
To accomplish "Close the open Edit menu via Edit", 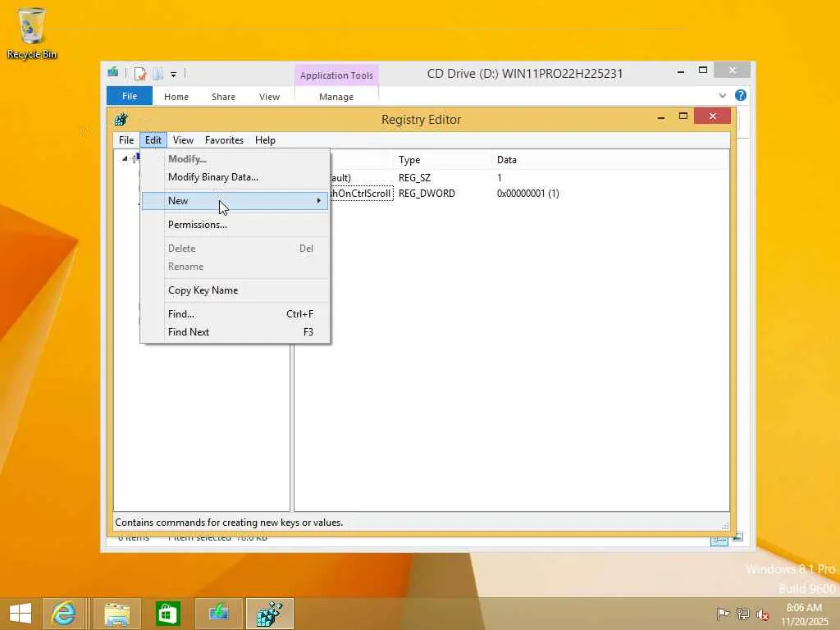I will (x=153, y=140).
